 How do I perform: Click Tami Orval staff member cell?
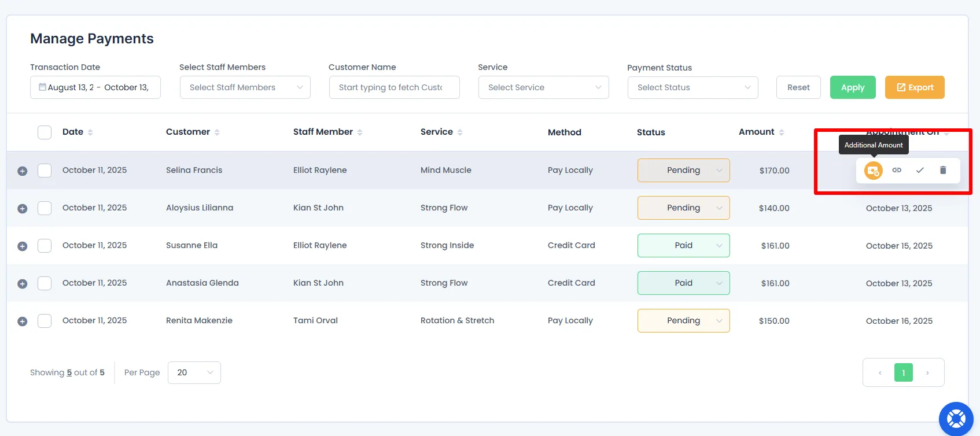click(315, 320)
